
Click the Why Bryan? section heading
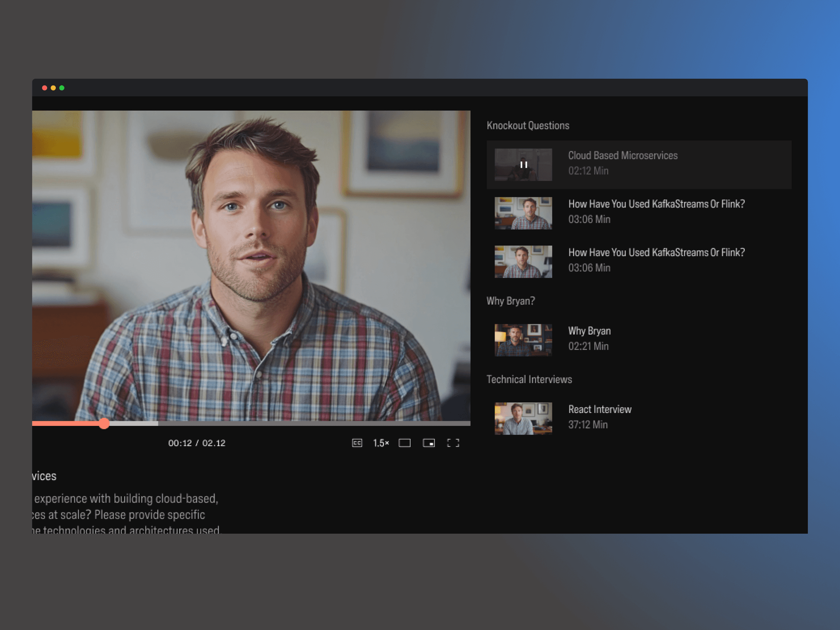[x=510, y=301]
